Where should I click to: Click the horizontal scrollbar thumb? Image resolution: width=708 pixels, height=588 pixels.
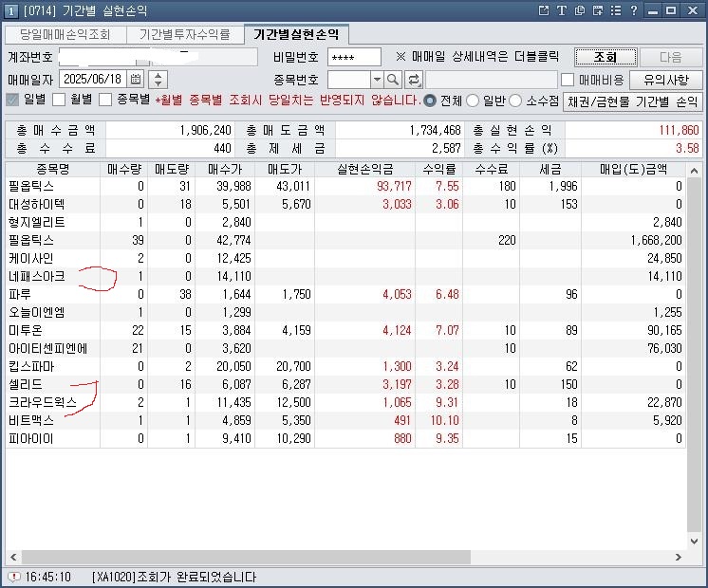coord(246,557)
